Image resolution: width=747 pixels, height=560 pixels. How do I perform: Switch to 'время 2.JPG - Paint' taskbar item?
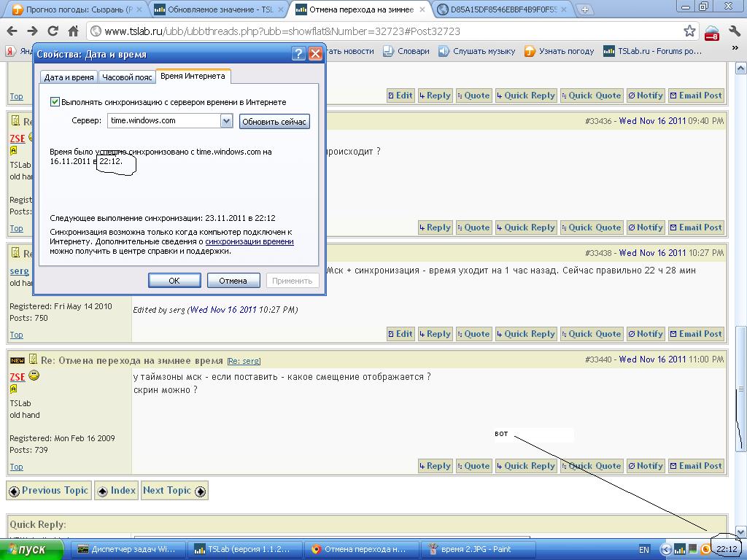[478, 550]
